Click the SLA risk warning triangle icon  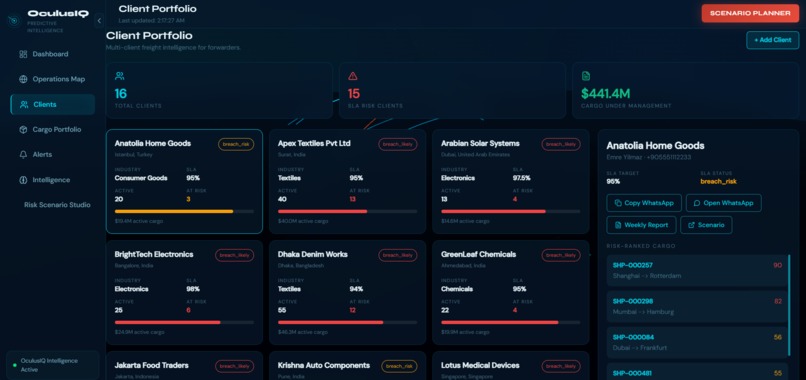(x=353, y=76)
